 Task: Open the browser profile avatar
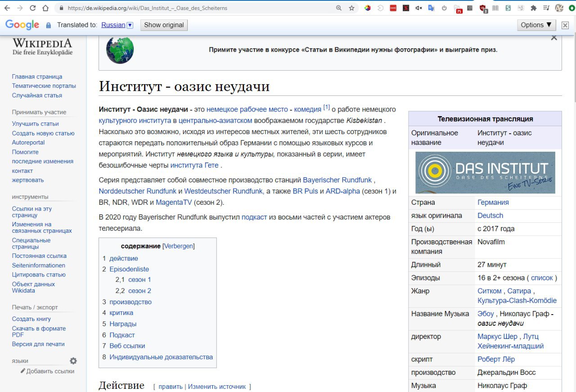(x=559, y=8)
